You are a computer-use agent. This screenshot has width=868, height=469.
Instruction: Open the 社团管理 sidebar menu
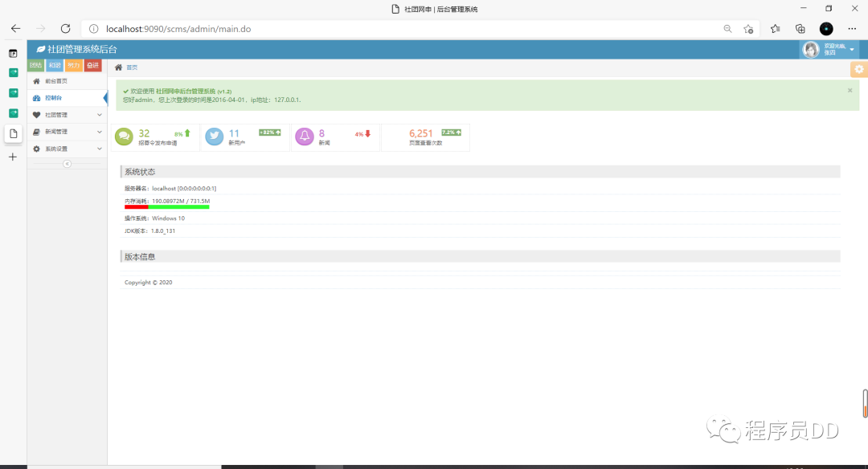67,115
